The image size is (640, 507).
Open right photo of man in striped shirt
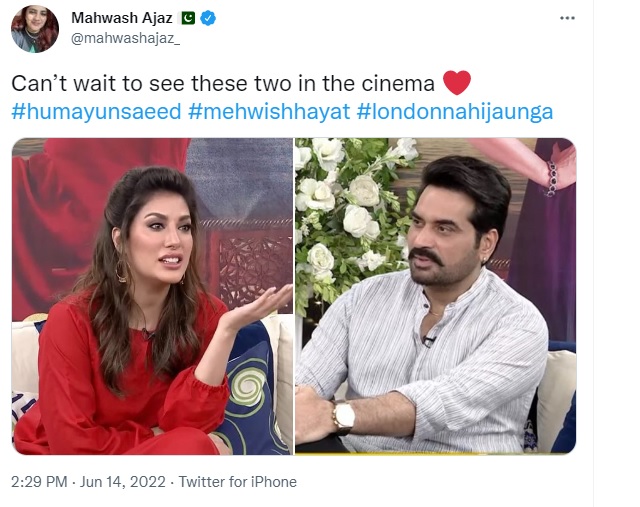coord(436,296)
